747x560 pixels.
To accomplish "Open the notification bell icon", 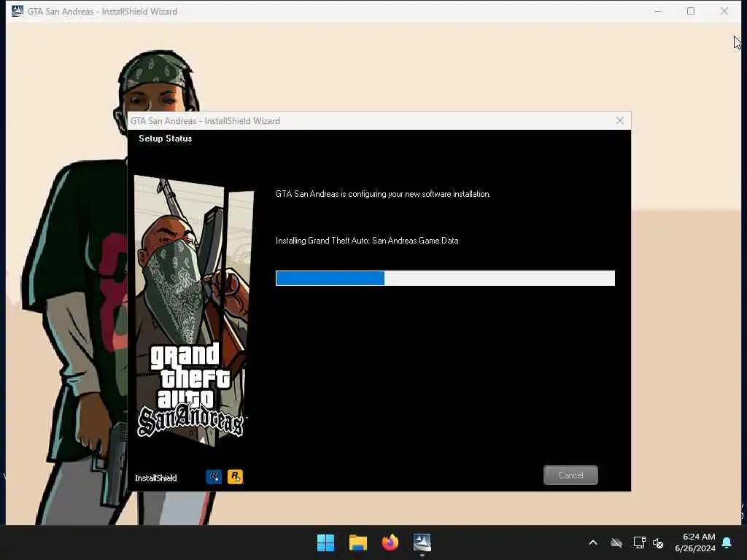I will (727, 542).
